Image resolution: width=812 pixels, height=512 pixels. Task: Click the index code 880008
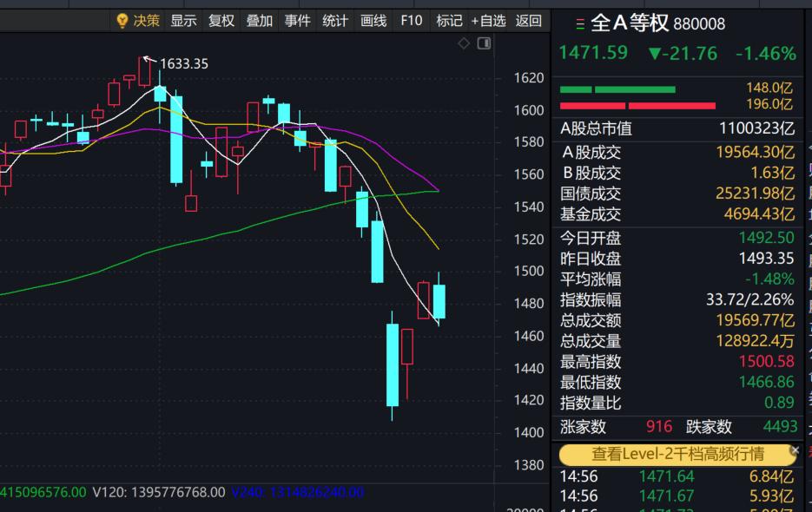(x=699, y=23)
